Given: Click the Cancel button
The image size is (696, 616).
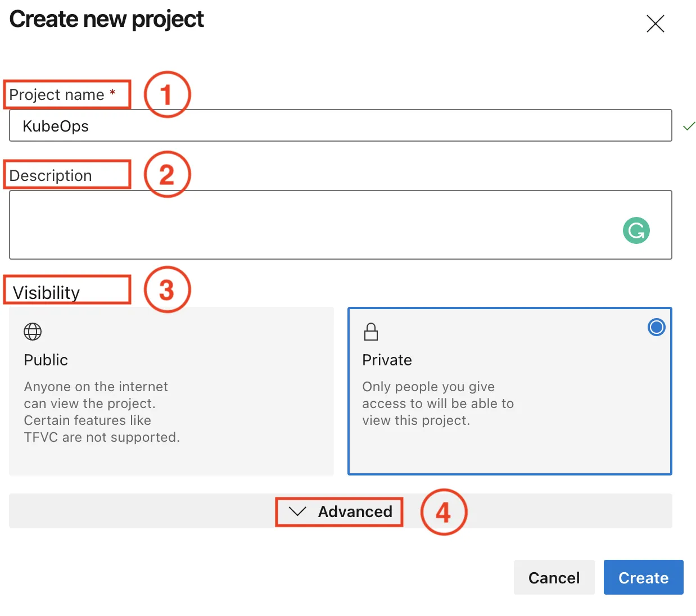Looking at the screenshot, I should pyautogui.click(x=554, y=577).
